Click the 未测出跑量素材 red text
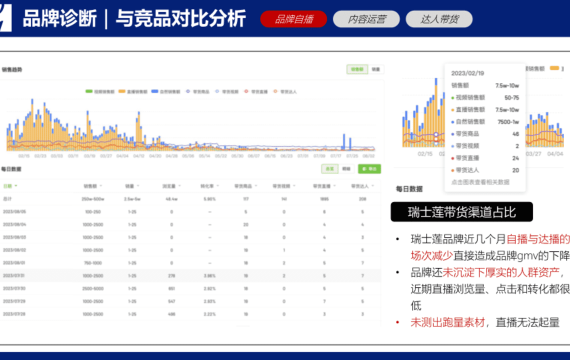Viewport: 570px width, 360px height. point(448,322)
